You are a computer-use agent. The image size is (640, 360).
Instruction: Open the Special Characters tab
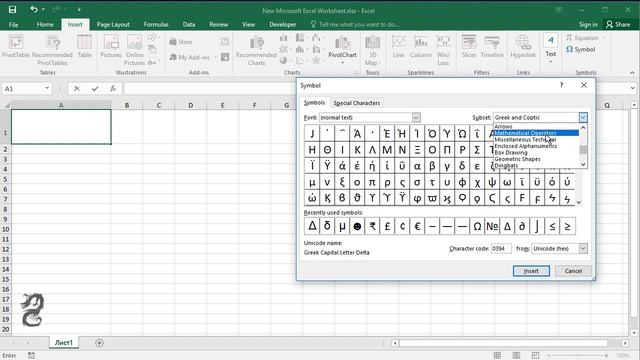(356, 103)
